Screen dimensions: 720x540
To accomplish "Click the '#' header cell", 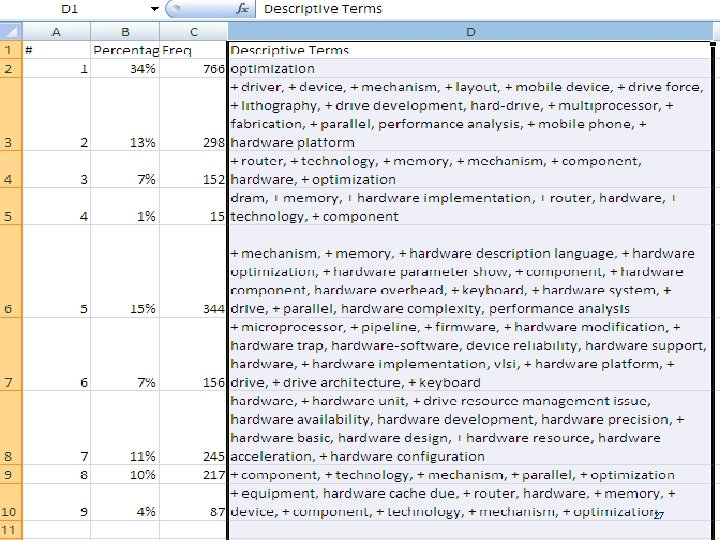I will [56, 50].
